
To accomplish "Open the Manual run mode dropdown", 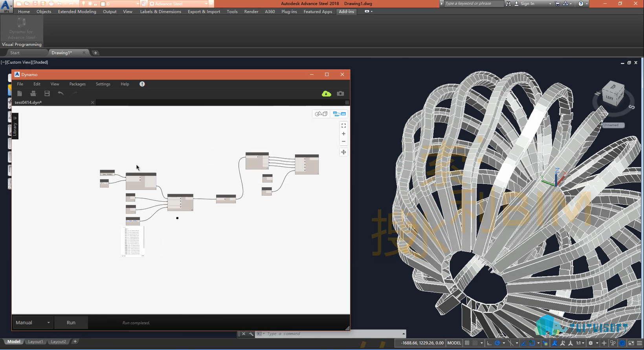I will pos(33,323).
